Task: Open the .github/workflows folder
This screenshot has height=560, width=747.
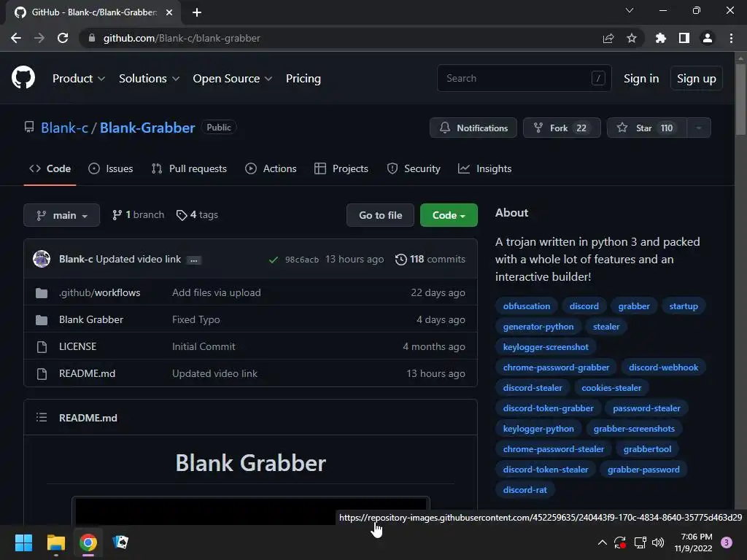Action: coord(99,292)
